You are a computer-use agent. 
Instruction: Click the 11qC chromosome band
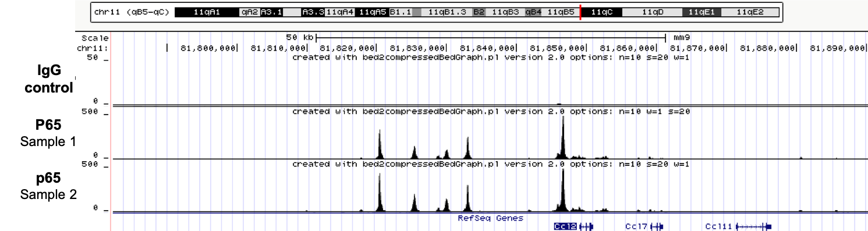point(601,12)
